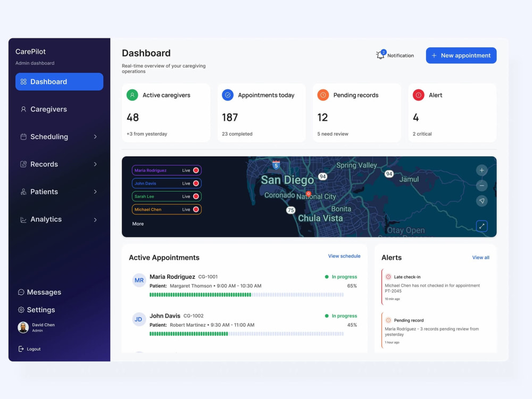Click the blue Appointments today checkmark icon

tap(228, 95)
